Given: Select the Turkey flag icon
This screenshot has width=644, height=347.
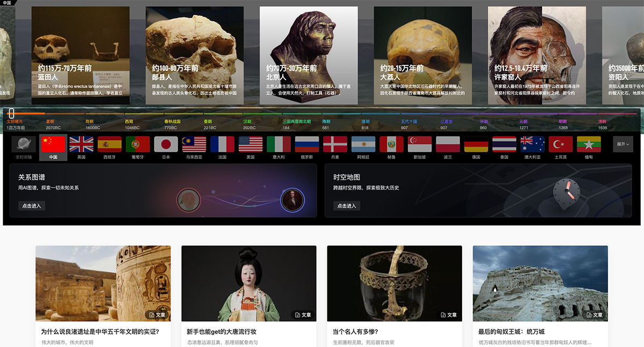Looking at the screenshot, I should (x=561, y=144).
